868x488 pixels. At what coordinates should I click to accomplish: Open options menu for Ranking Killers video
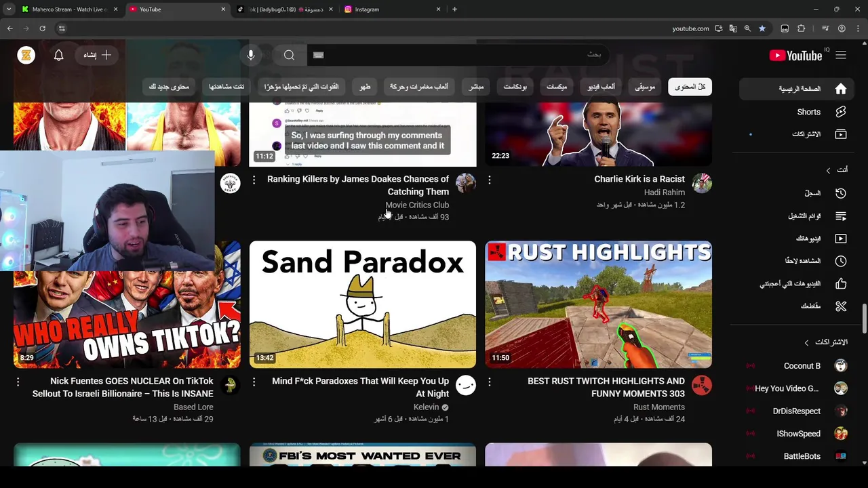254,180
